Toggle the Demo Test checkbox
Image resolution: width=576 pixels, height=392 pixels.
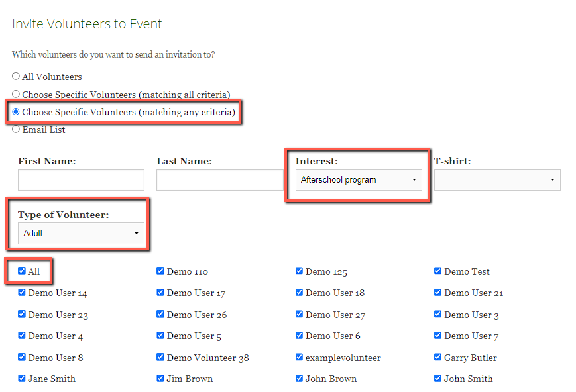438,271
